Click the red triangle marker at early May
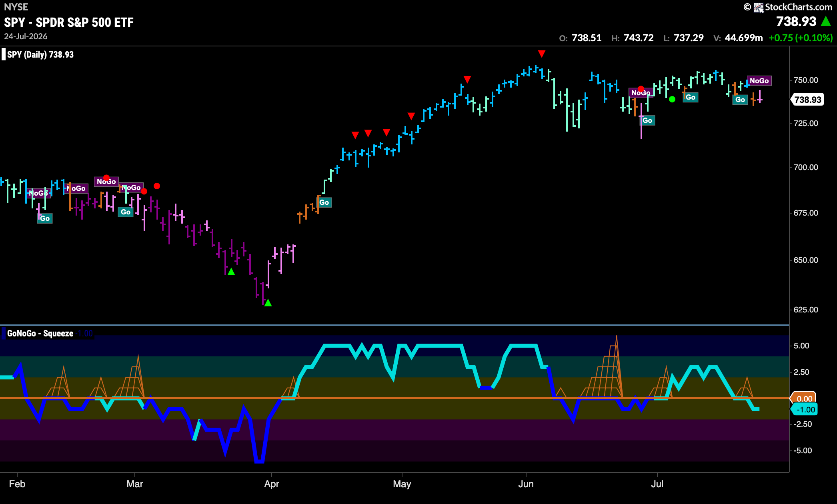This screenshot has height=504, width=837. [x=411, y=116]
